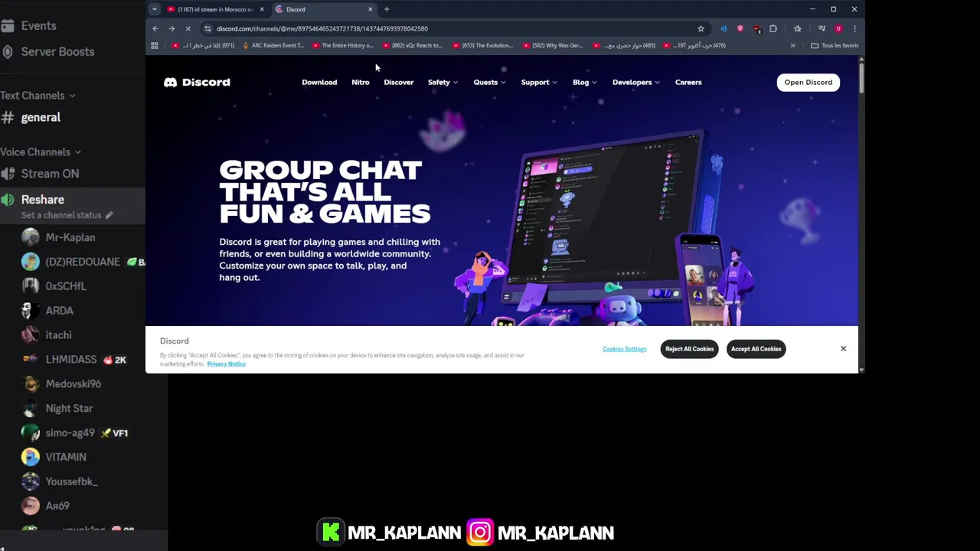Viewport: 980px width, 551px height.
Task: Click the Open Discord button
Action: (x=808, y=82)
